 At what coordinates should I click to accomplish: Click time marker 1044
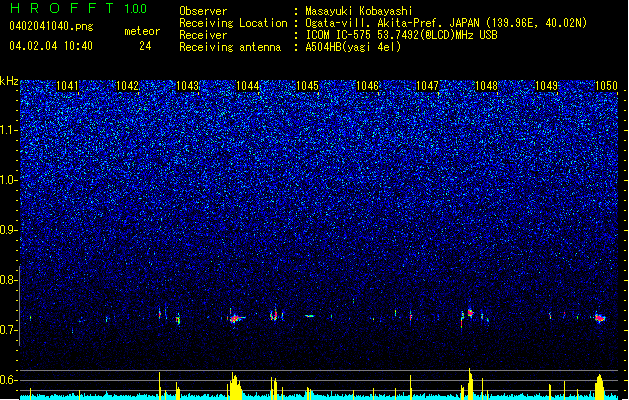[x=248, y=85]
